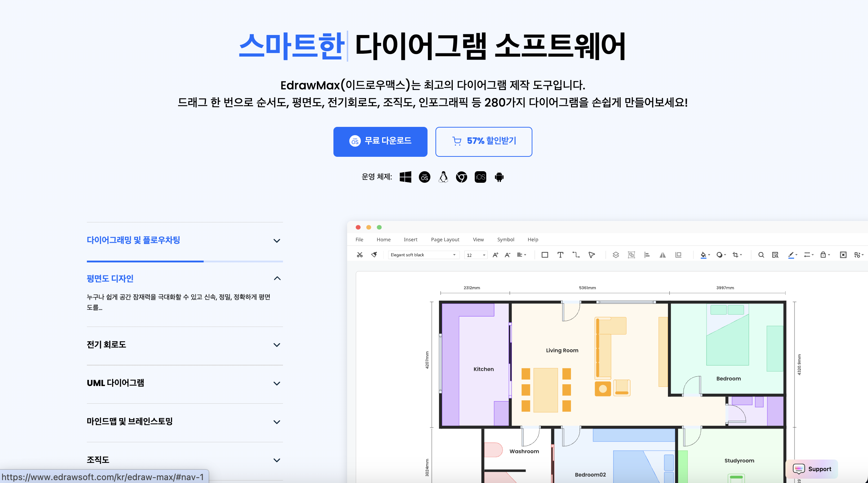Open the File menu
The image size is (868, 483).
(359, 239)
